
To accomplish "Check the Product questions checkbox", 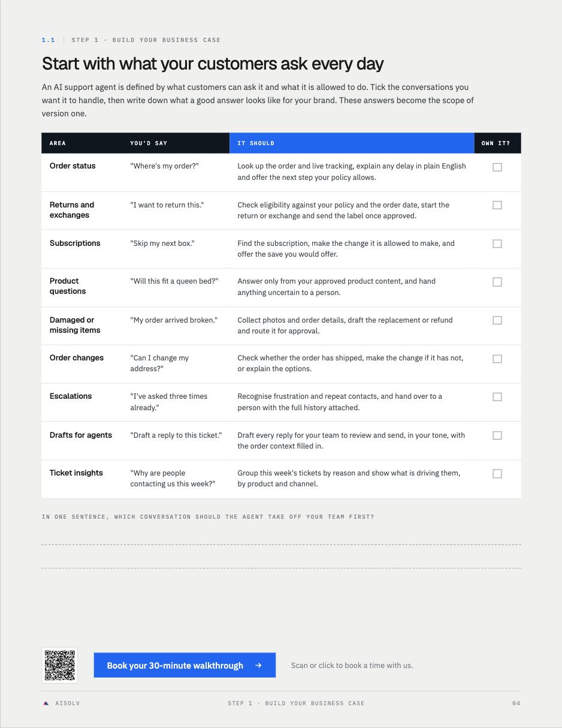I will click(497, 282).
